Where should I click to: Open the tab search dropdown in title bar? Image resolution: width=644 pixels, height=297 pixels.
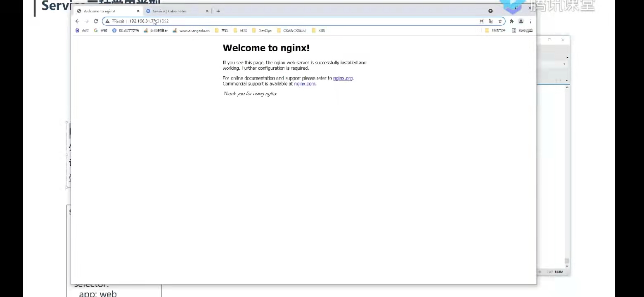click(490, 11)
